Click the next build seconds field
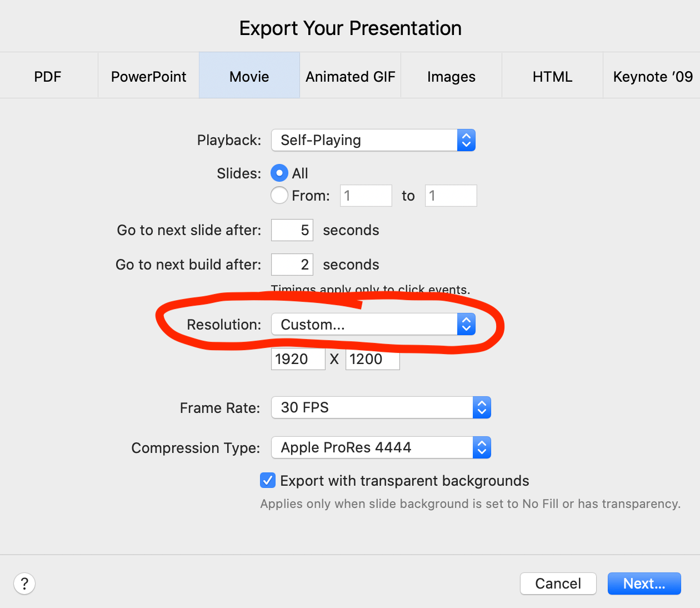Viewport: 700px width, 608px height. (x=292, y=265)
